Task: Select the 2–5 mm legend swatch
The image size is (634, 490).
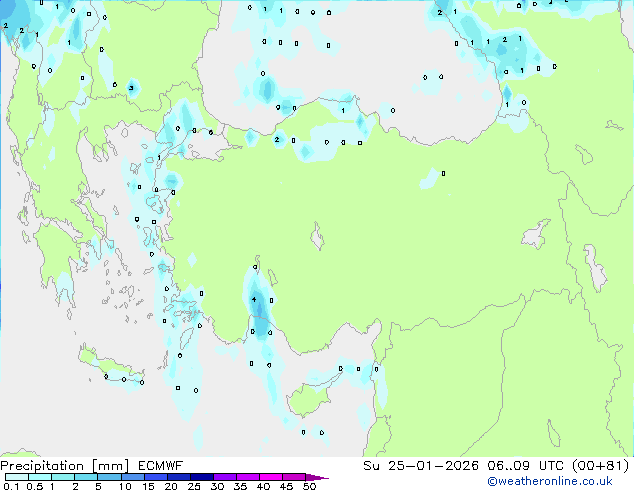Action: (86, 477)
